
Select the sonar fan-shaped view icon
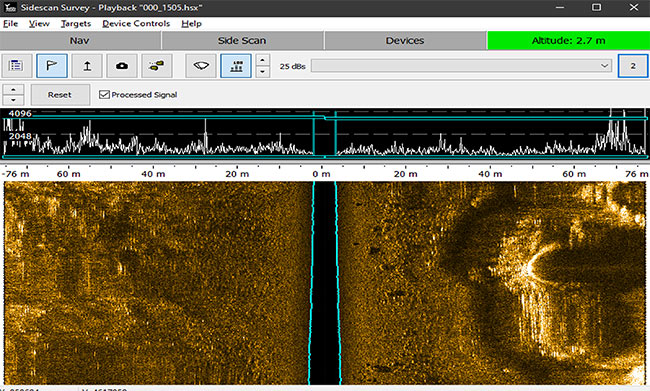point(201,66)
